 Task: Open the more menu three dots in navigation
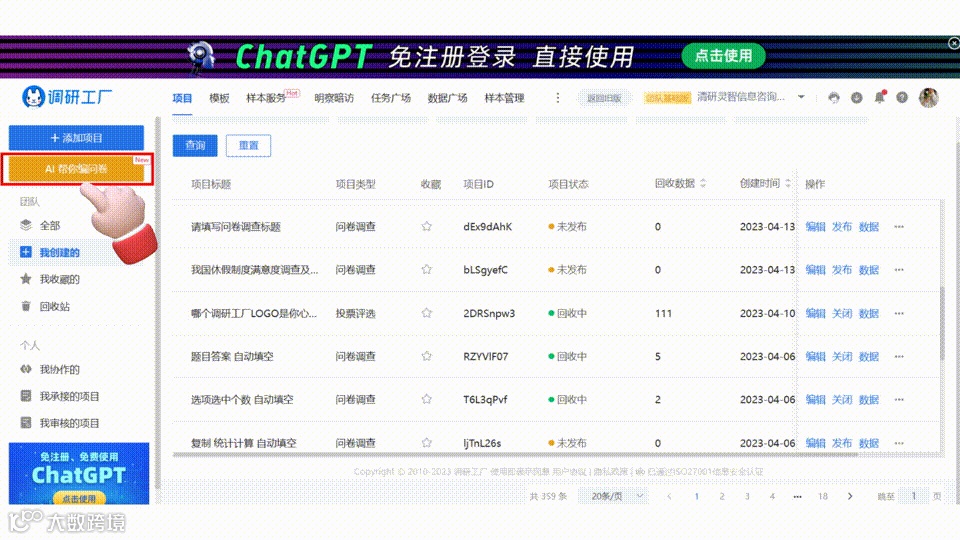click(557, 97)
